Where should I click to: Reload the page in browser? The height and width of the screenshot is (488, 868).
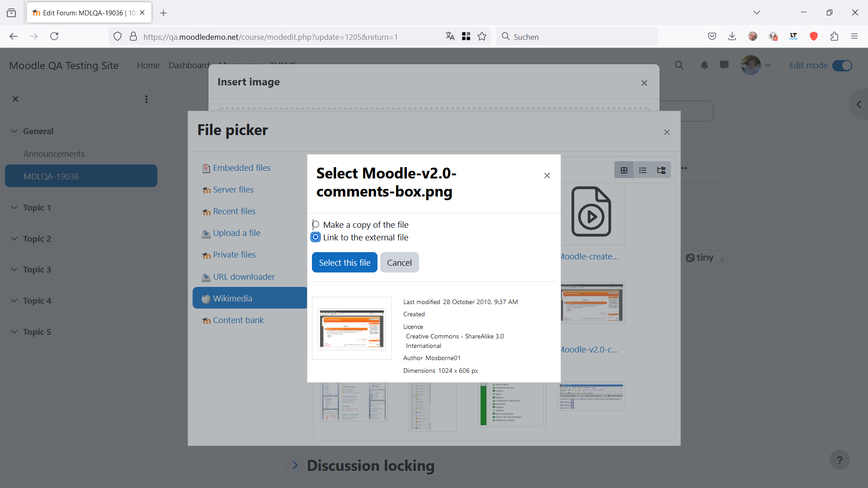54,36
